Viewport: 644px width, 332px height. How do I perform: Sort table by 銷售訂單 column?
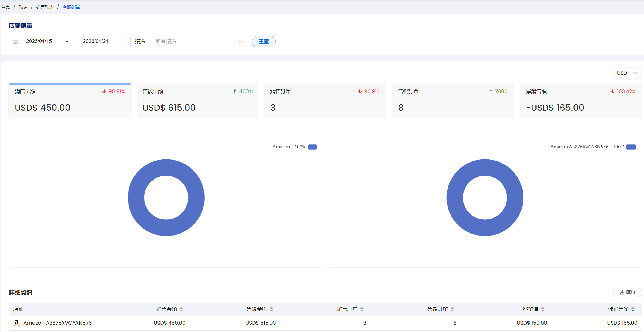point(362,309)
